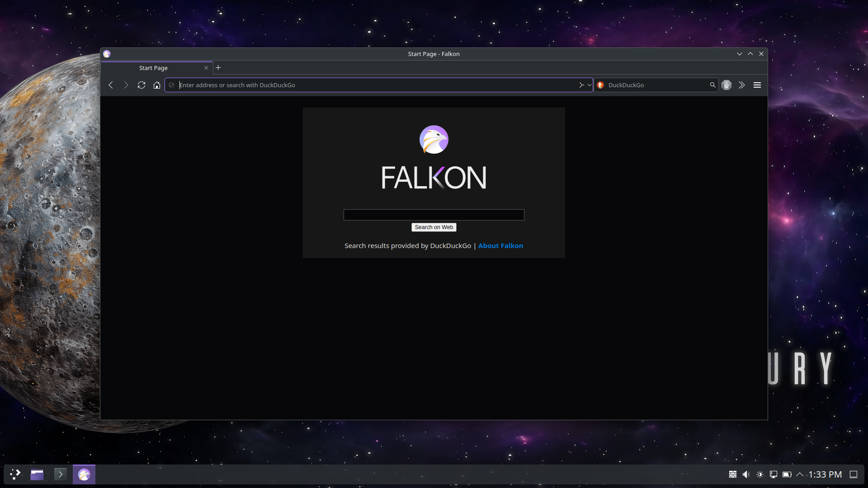Show more toolbar items chevron
Image resolution: width=868 pixels, height=488 pixels.
click(x=742, y=85)
